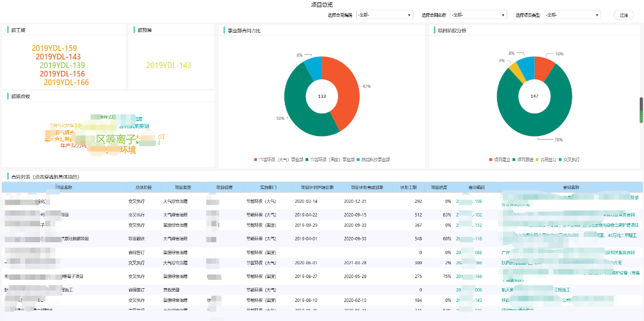Screen dimensions: 644x321
Task: Click 2019YDL-139 in the word cloud
Action: [x=62, y=65]
